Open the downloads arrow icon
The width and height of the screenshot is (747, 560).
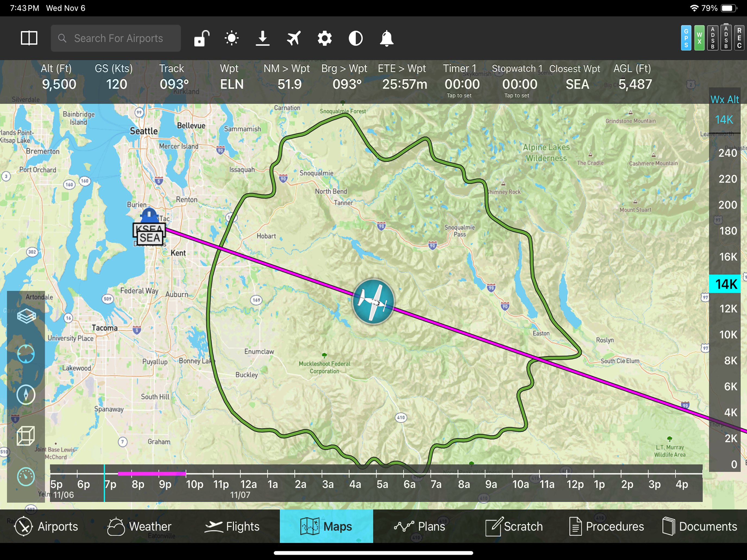[x=262, y=38]
